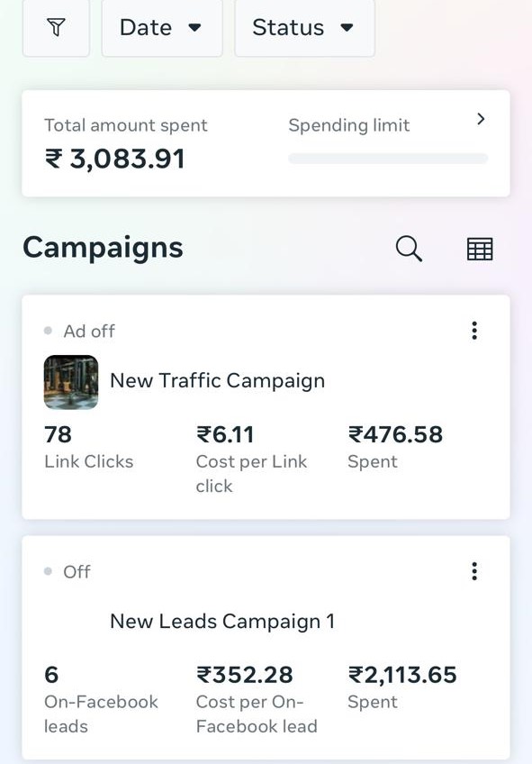This screenshot has height=764, width=532.
Task: Open the New Traffic Campaign title
Action: pyautogui.click(x=218, y=380)
